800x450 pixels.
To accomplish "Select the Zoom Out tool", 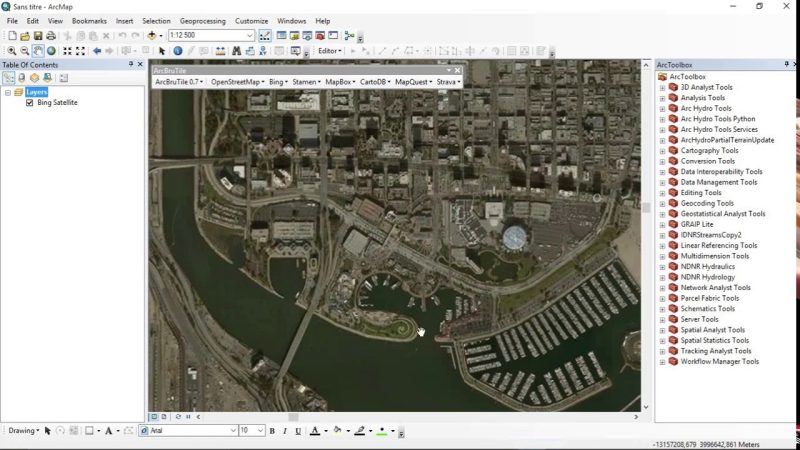I will tap(24, 51).
